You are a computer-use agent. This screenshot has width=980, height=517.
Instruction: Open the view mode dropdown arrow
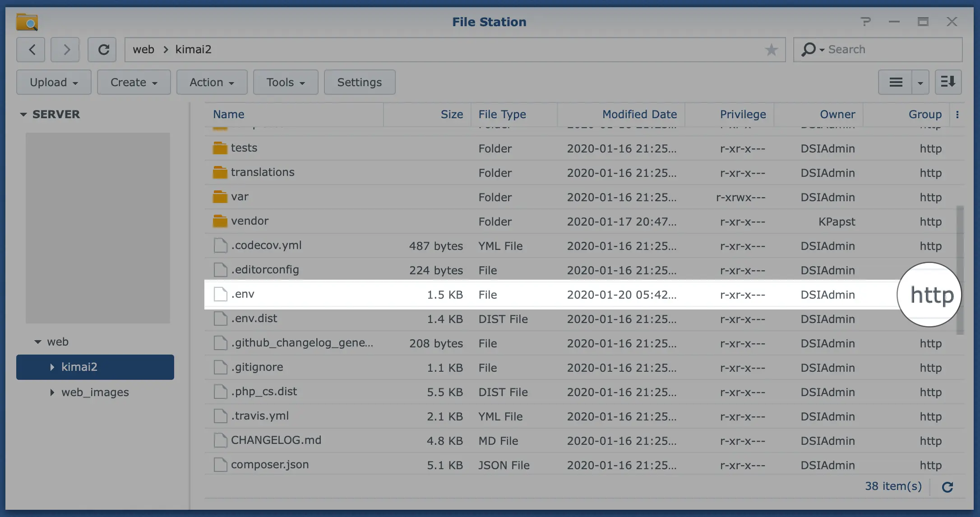tap(920, 83)
